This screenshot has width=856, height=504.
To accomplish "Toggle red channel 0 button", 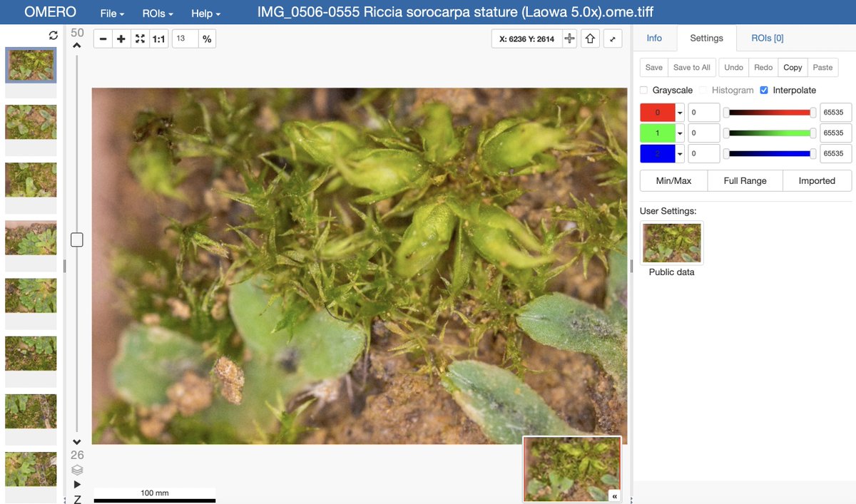I will 657,113.
